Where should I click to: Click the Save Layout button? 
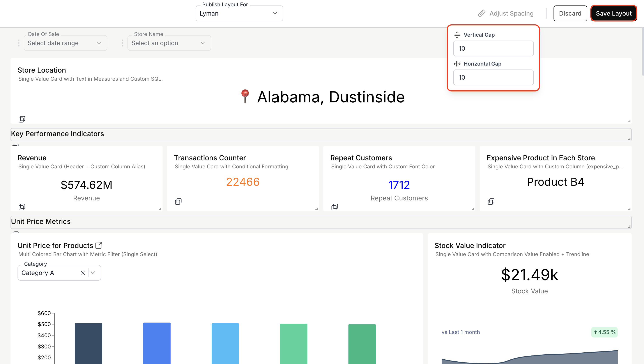(614, 14)
